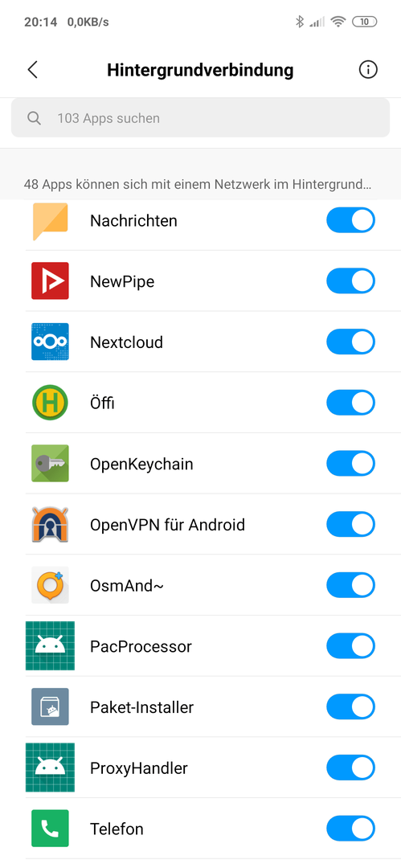
Task: Tap the magnifier search icon
Action: click(x=35, y=118)
